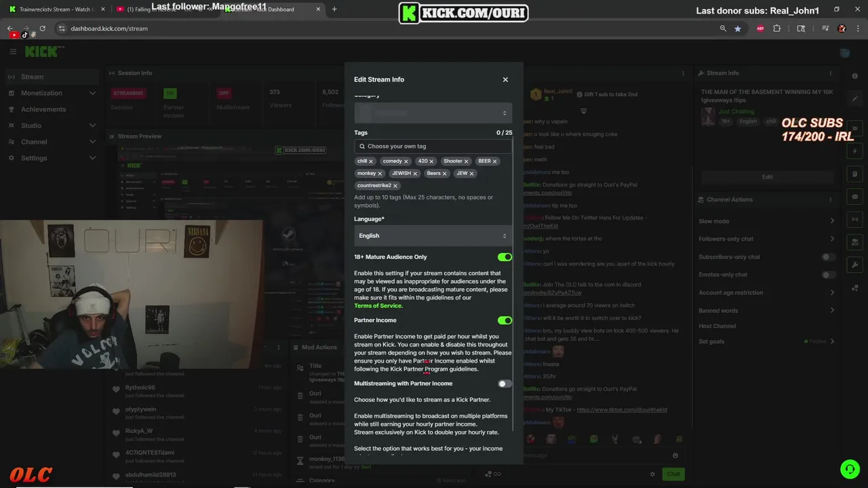Open browser extensions puzzle icon

pyautogui.click(x=777, y=28)
